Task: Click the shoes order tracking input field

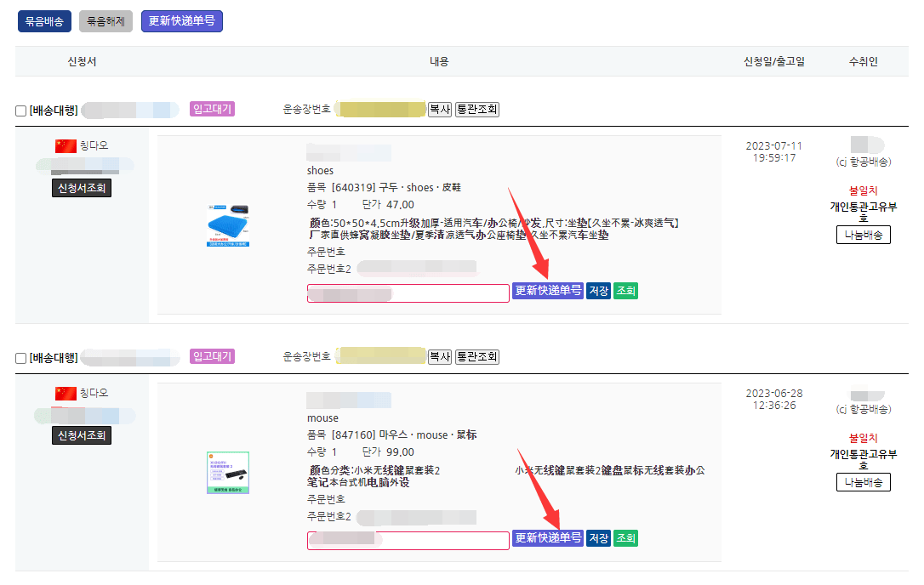Action: point(408,292)
